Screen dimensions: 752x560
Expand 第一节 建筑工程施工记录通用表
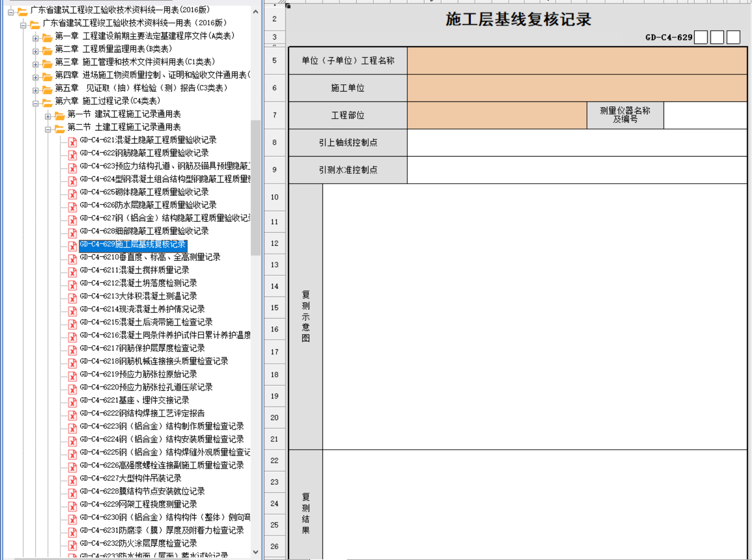pos(48,116)
